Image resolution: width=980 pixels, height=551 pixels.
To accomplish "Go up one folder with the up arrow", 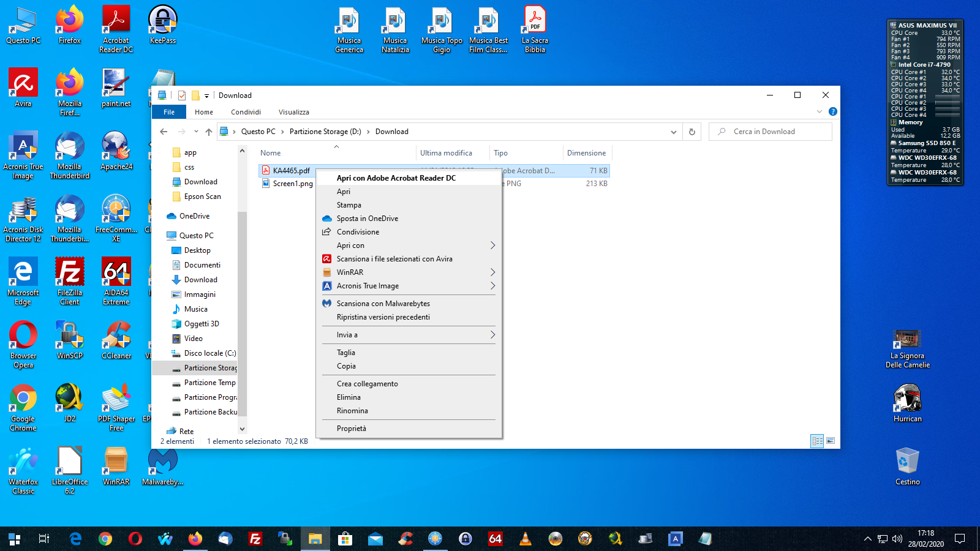I will [x=209, y=132].
